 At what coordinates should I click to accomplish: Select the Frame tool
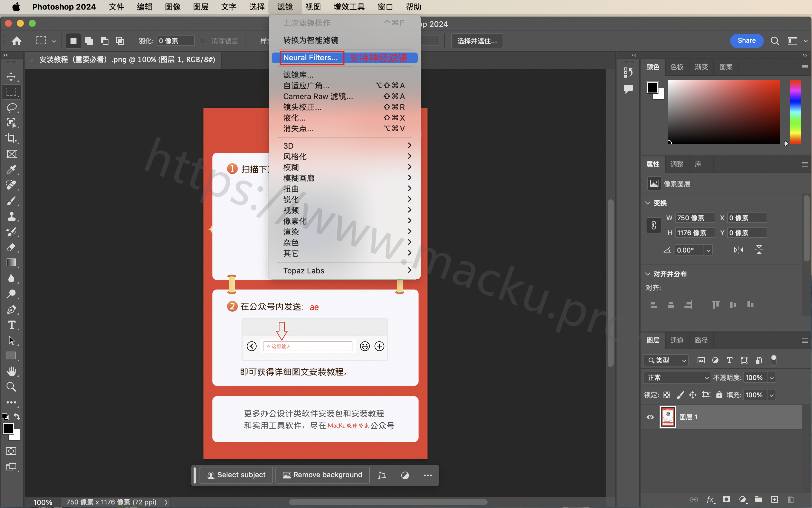(11, 154)
